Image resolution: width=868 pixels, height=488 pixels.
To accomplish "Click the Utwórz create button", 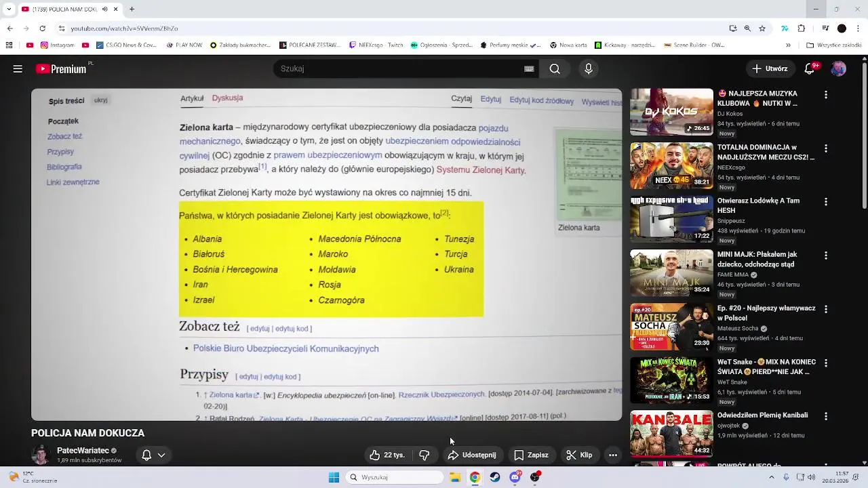I will pyautogui.click(x=770, y=69).
